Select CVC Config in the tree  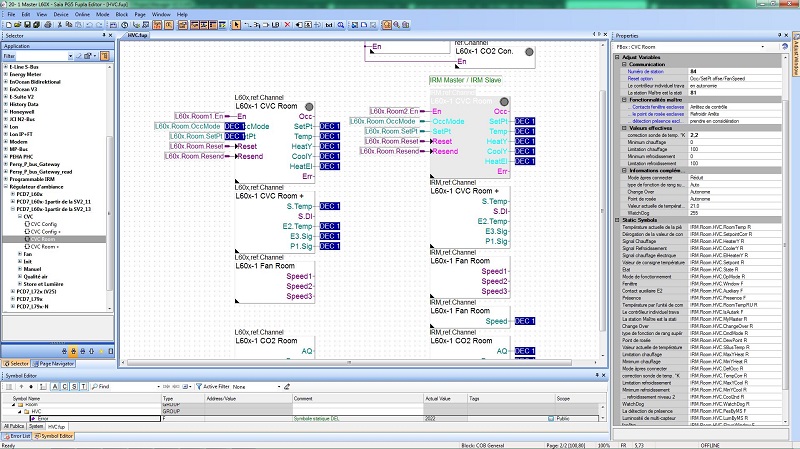pyautogui.click(x=44, y=224)
